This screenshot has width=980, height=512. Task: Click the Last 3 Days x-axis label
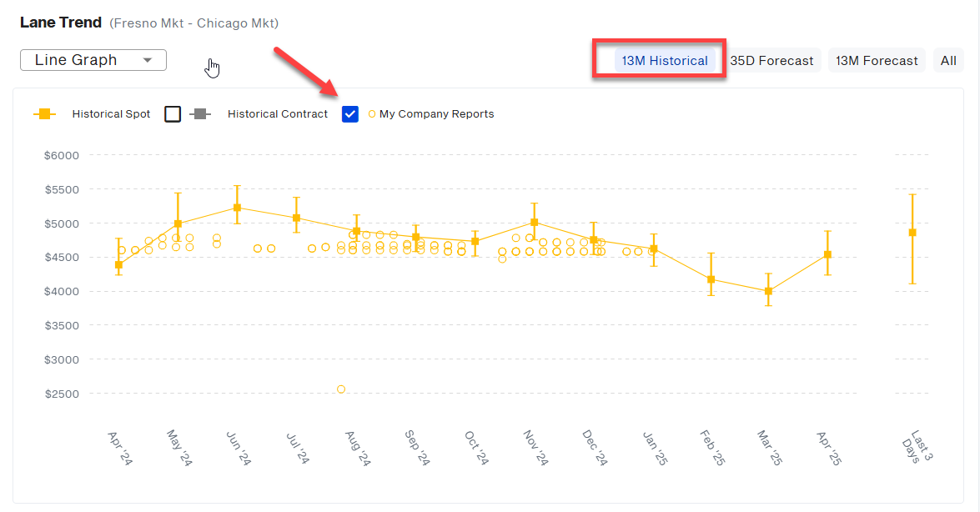point(917,446)
